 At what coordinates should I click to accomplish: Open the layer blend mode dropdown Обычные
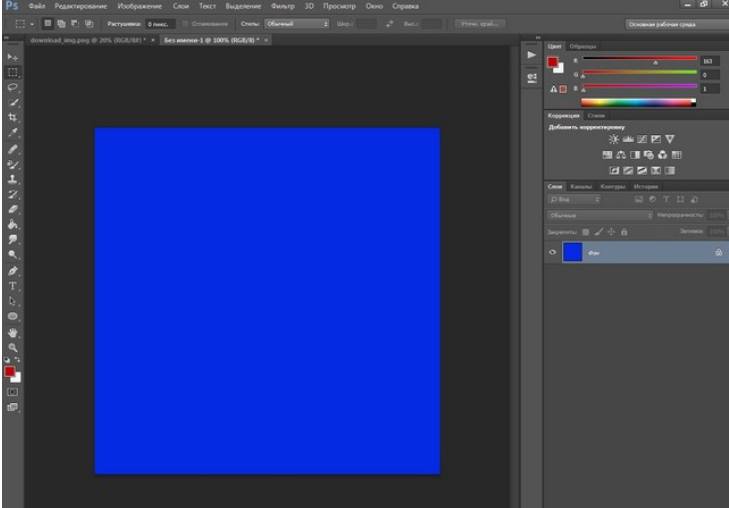click(600, 215)
